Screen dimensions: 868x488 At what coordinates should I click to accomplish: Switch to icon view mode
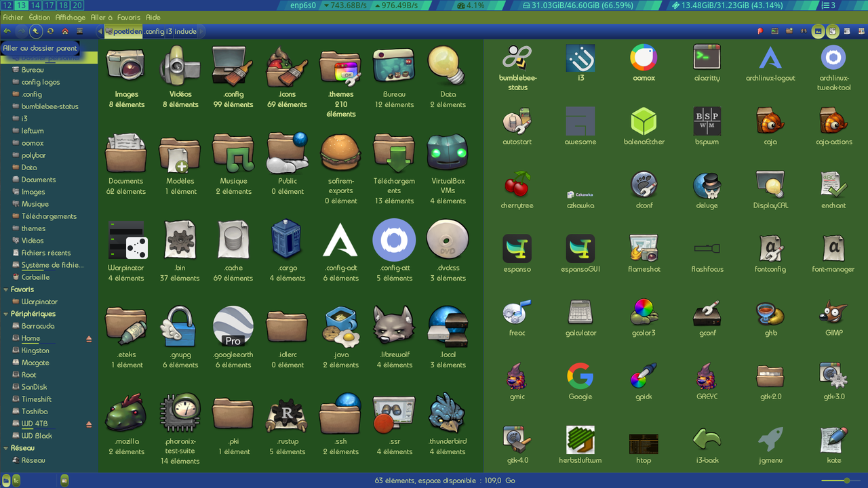tap(833, 31)
